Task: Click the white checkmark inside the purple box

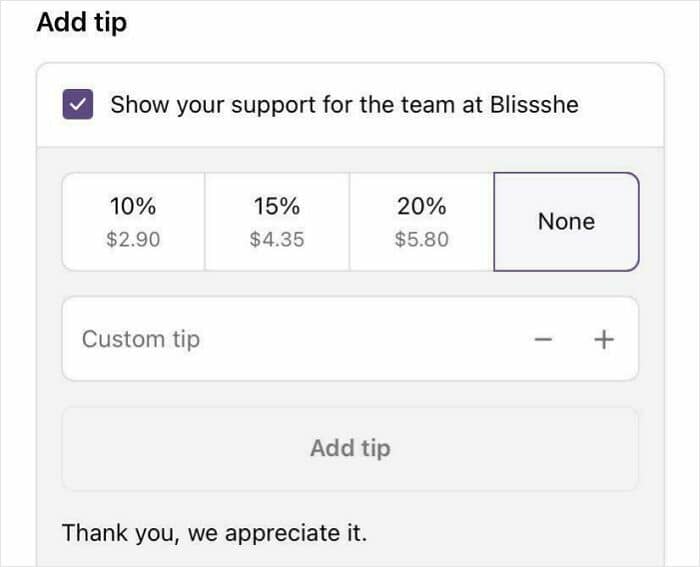Action: click(78, 105)
